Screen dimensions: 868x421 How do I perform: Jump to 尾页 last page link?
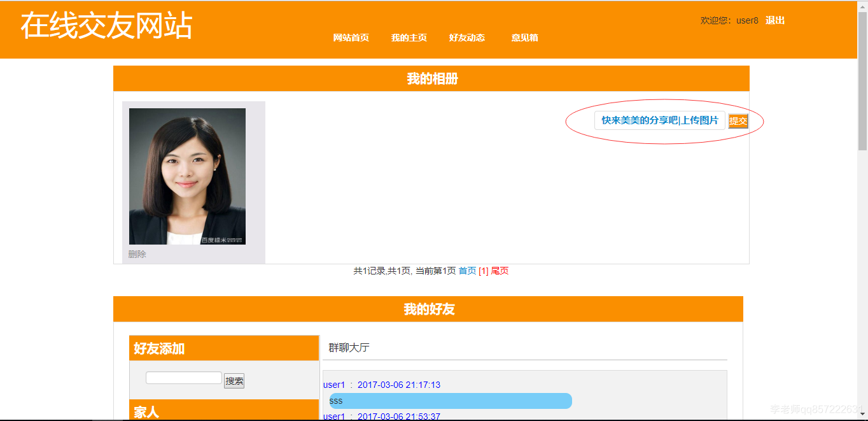point(501,270)
